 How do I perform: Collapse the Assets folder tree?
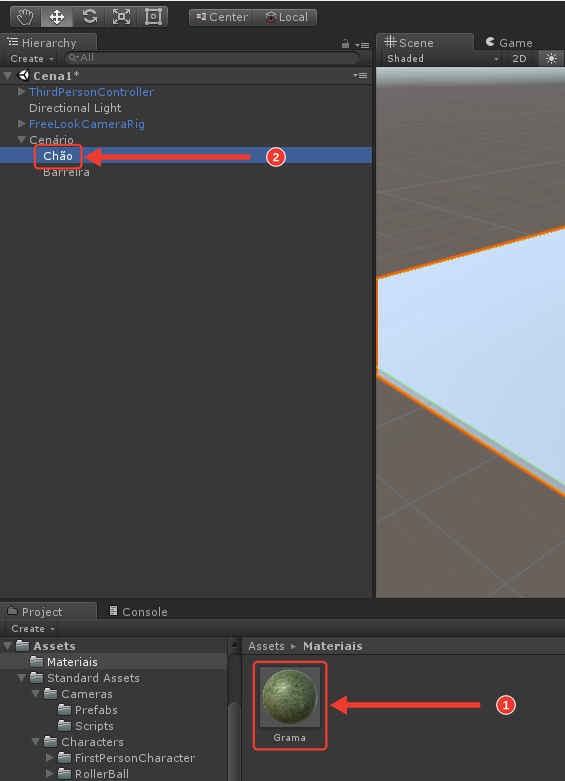7,646
